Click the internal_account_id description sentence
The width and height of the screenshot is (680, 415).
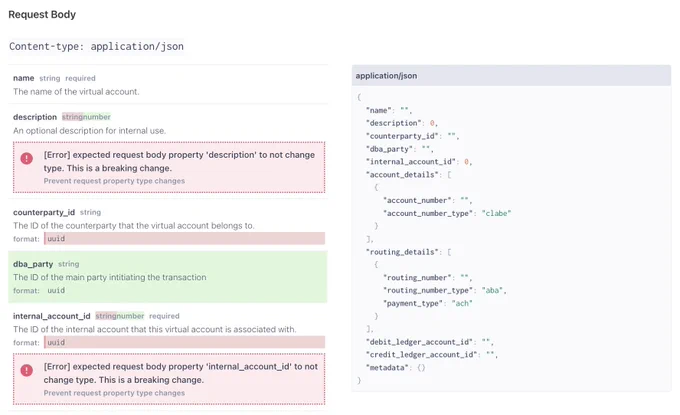pos(154,329)
